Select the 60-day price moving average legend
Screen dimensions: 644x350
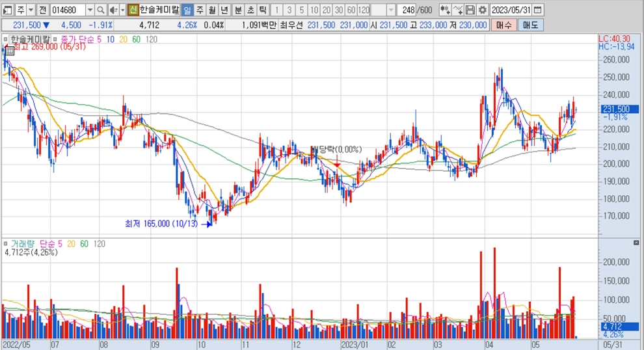tap(137, 40)
